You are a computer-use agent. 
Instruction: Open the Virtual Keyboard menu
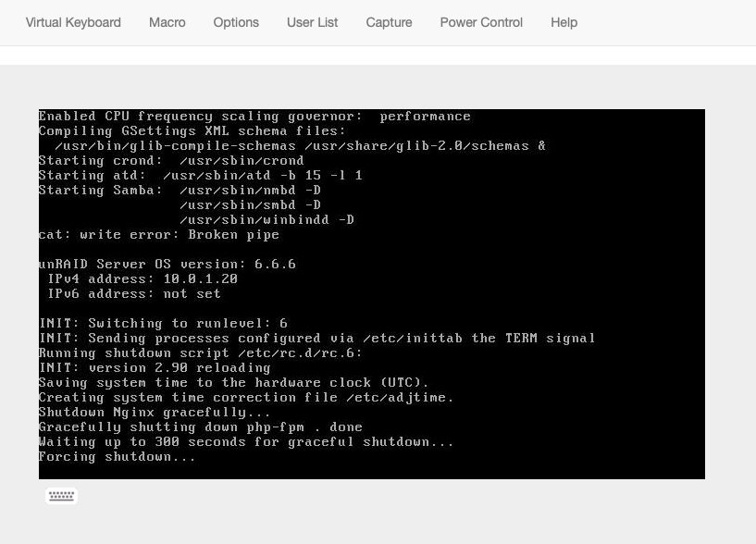tap(73, 22)
